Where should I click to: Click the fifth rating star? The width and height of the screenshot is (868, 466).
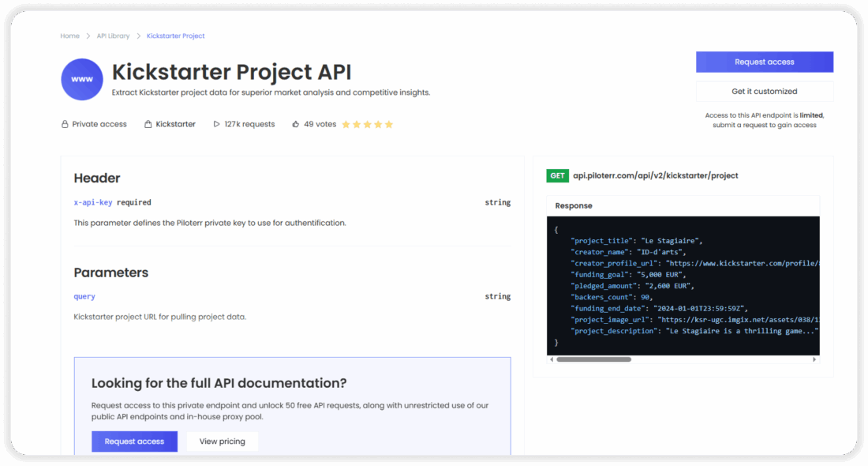(389, 124)
